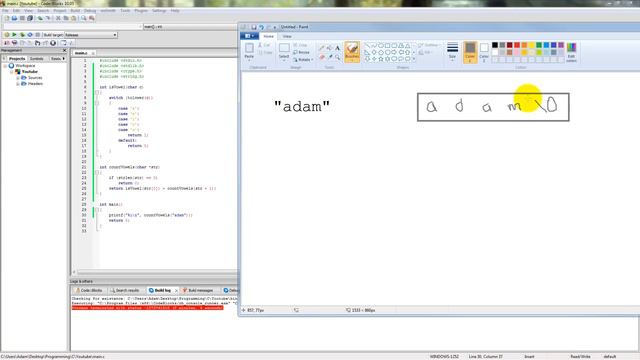Click Save icon in Paint quick access toolbar

tap(254, 27)
